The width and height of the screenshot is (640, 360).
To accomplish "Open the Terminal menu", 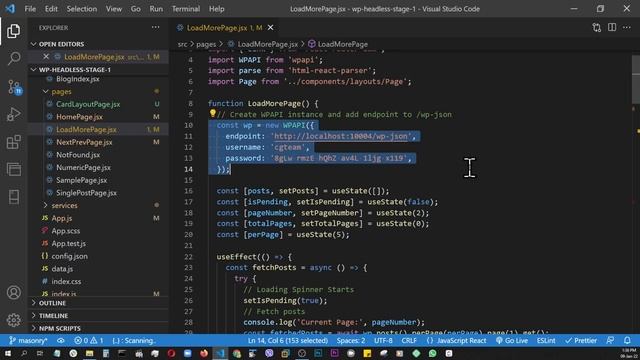I will click(186, 9).
